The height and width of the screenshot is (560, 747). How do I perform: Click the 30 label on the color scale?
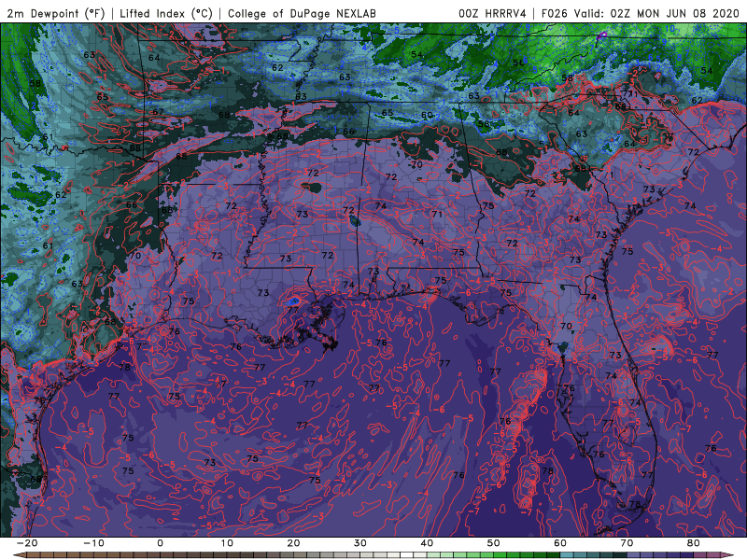tap(360, 543)
